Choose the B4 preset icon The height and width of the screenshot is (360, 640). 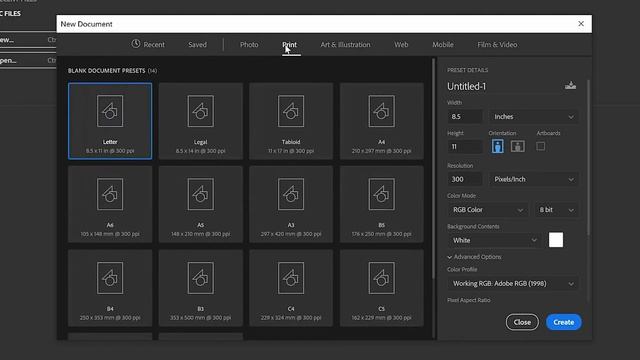click(x=110, y=278)
